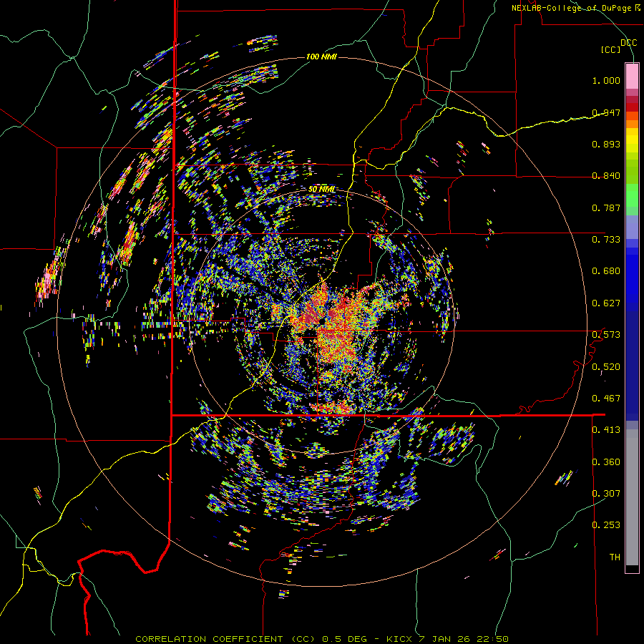Click the 0.947 scale value
The height and width of the screenshot is (644, 644).
click(606, 112)
